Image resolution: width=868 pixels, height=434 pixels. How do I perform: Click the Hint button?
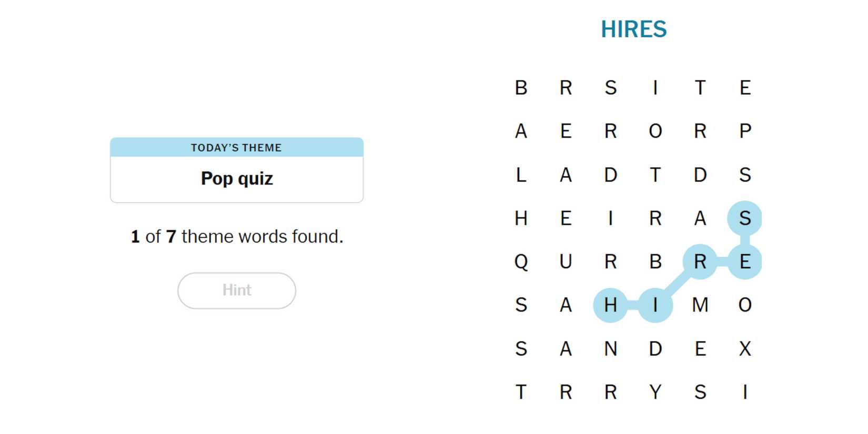[x=237, y=290]
